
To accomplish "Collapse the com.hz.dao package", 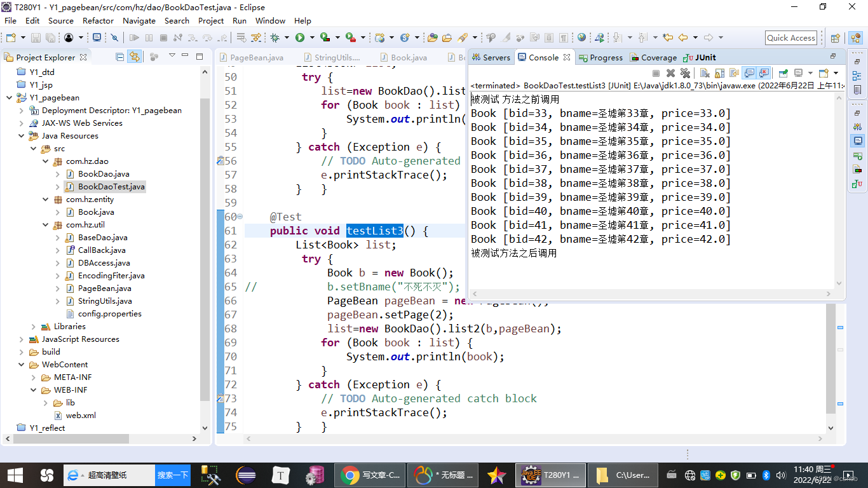I will [45, 161].
